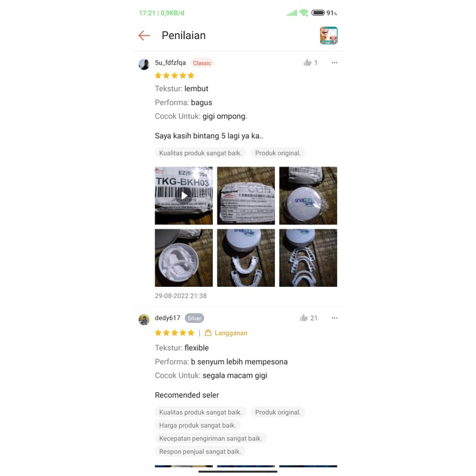Go back using the red arrow
The width and height of the screenshot is (476, 476).
click(x=144, y=36)
